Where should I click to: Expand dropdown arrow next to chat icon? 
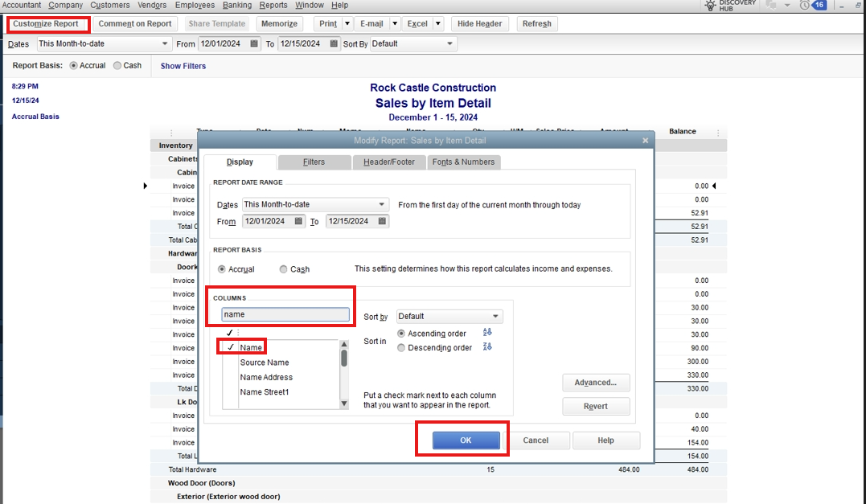(x=787, y=6)
